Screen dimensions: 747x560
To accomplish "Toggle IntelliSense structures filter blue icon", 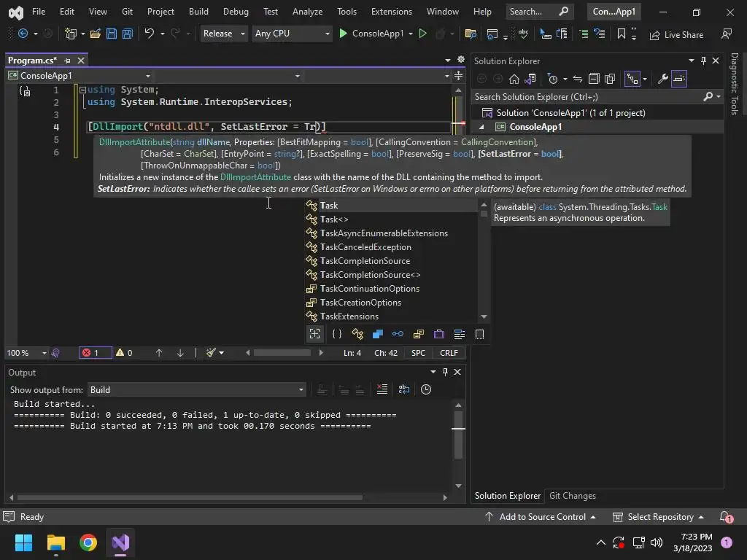I will pos(378,334).
